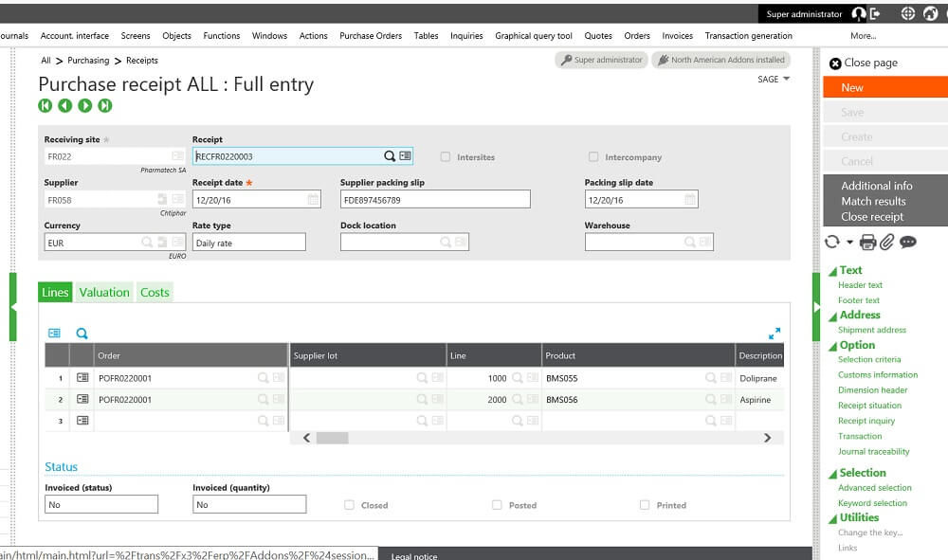
Task: Open the comment speech bubble icon
Action: click(x=908, y=243)
